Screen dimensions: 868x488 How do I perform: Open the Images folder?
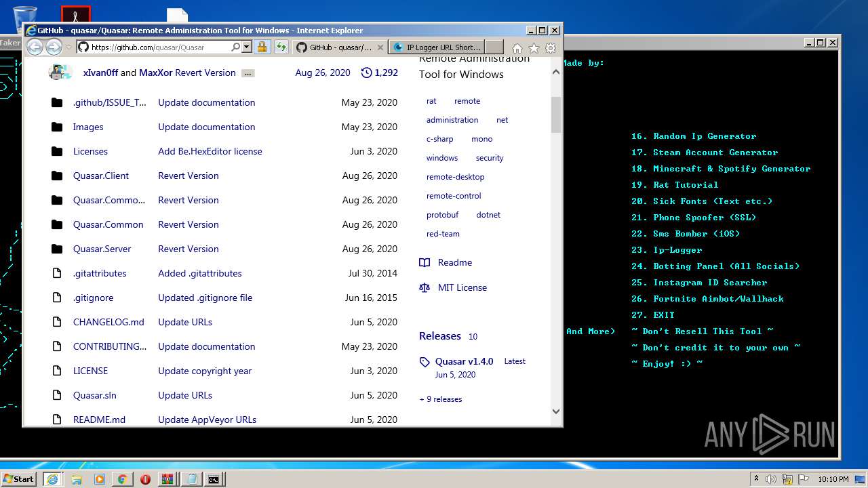pos(88,127)
